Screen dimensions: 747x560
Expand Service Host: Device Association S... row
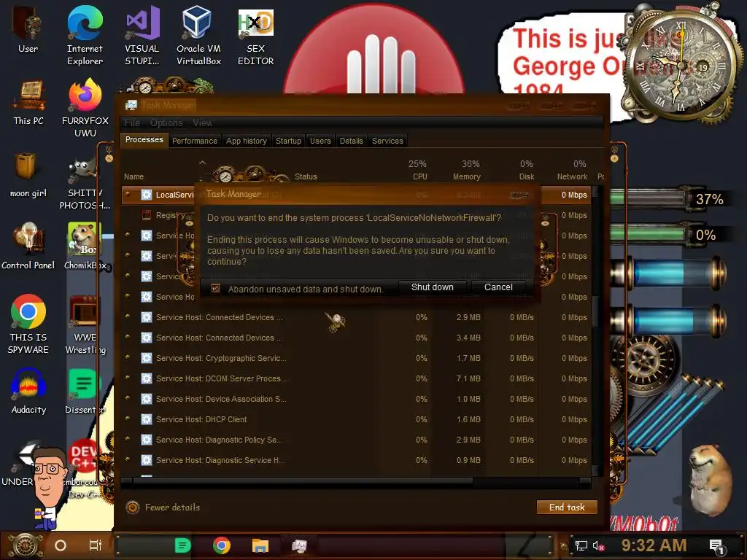pyautogui.click(x=128, y=398)
